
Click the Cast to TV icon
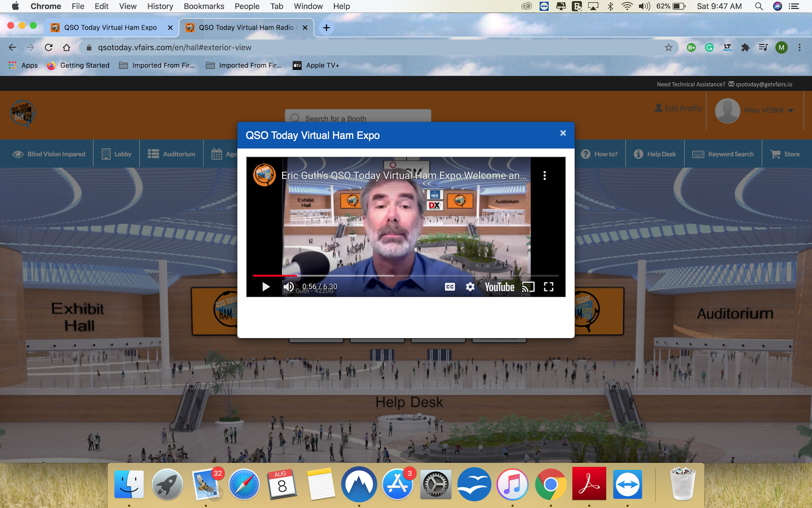(x=528, y=287)
